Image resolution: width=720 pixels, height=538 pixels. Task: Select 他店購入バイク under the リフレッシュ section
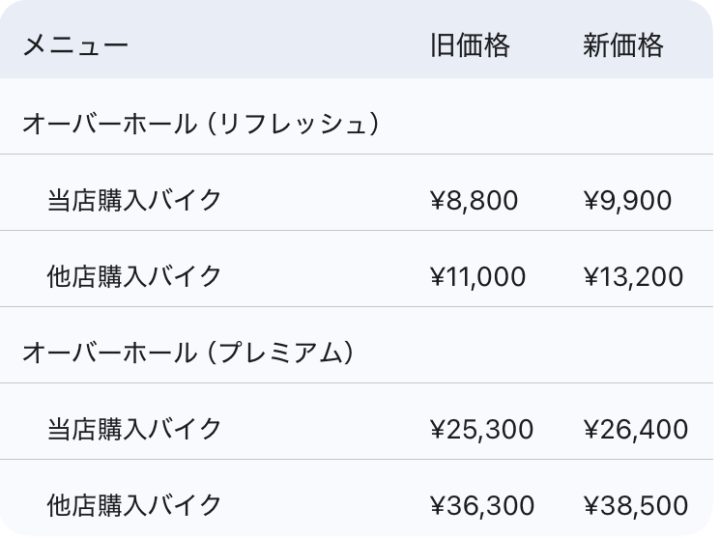[x=134, y=276]
